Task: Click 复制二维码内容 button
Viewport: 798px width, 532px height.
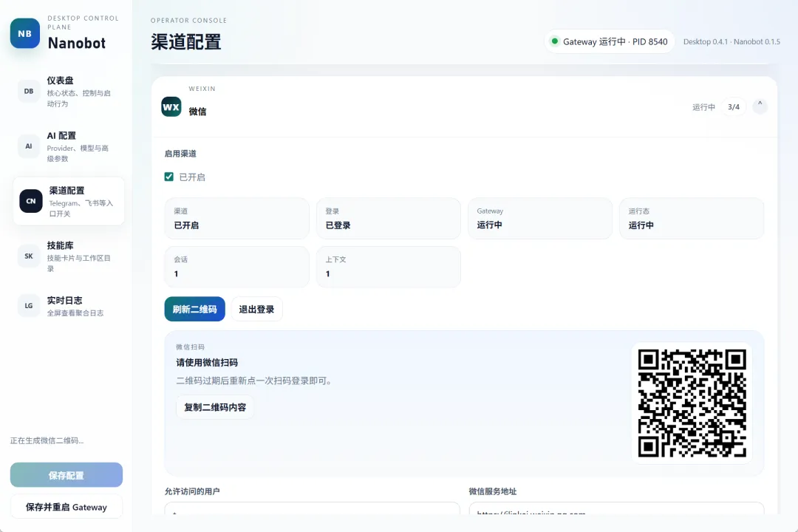Action: [215, 407]
